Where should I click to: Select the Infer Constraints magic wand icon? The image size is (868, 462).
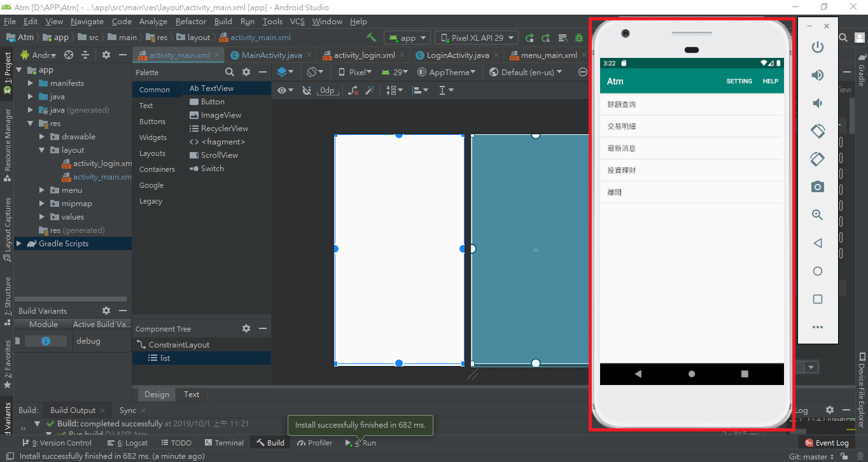(x=371, y=90)
